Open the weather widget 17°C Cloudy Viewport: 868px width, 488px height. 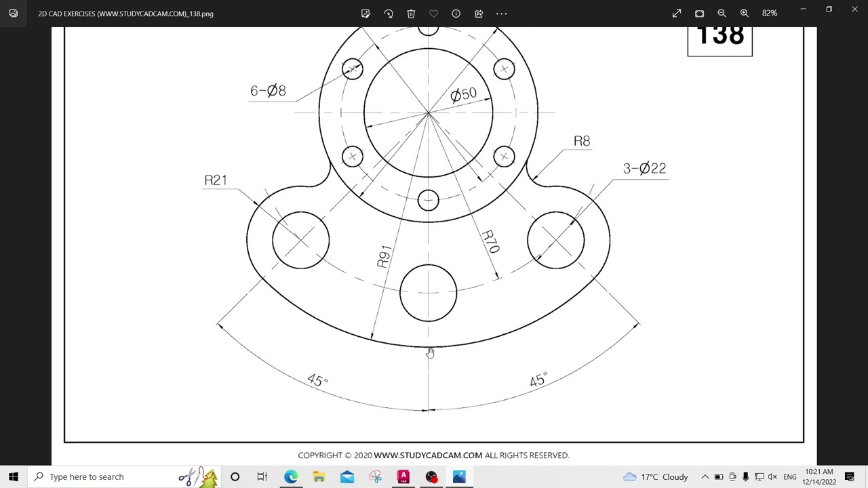[x=656, y=476]
